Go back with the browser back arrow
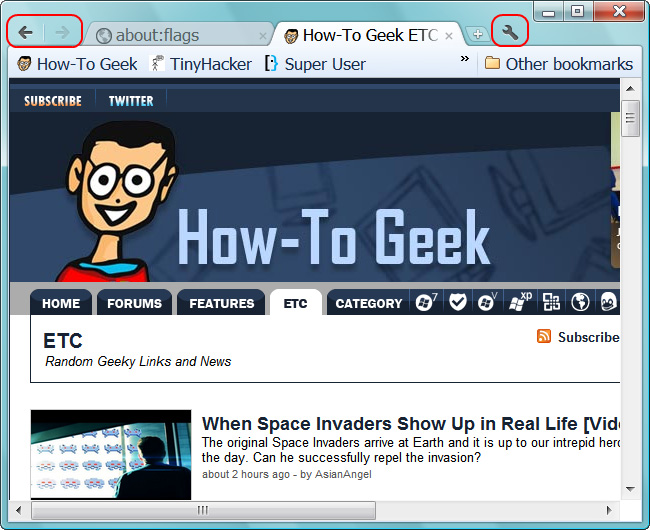The height and width of the screenshot is (530, 650). [x=26, y=32]
